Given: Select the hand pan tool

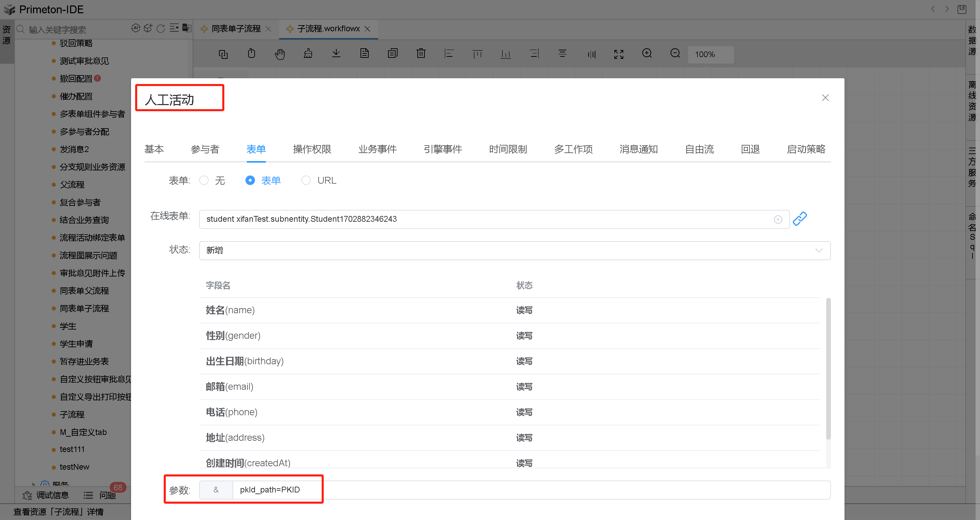Looking at the screenshot, I should 279,54.
